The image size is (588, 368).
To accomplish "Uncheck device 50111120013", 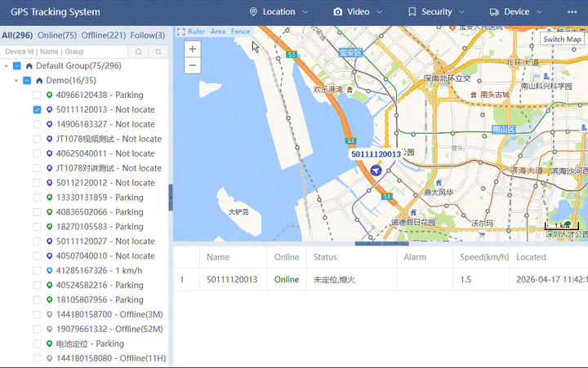I will (37, 110).
